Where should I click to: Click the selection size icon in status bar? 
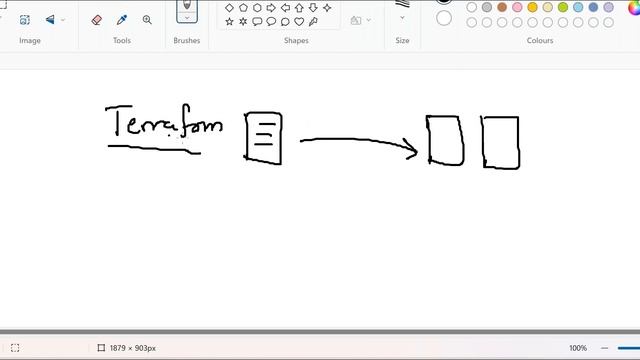click(x=15, y=348)
